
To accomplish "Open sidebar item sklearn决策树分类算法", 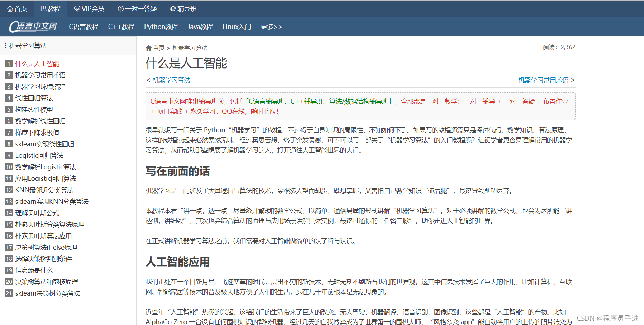I will tap(48, 293).
